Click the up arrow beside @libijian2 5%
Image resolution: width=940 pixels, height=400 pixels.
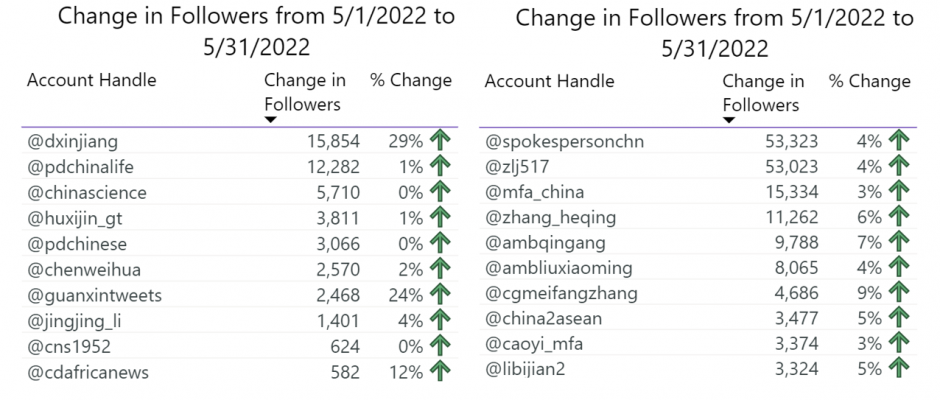(x=899, y=368)
